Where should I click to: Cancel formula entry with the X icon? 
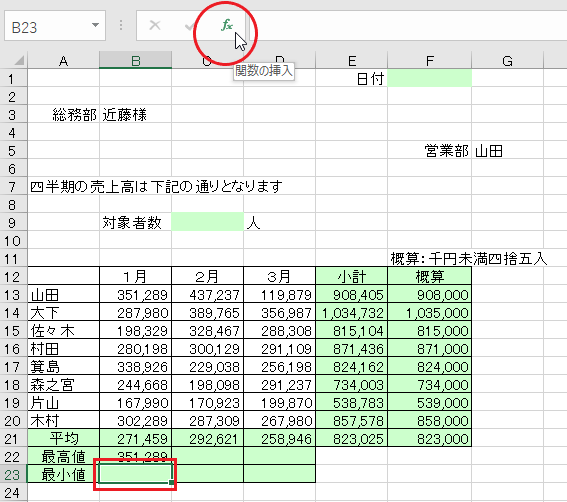pyautogui.click(x=155, y=25)
